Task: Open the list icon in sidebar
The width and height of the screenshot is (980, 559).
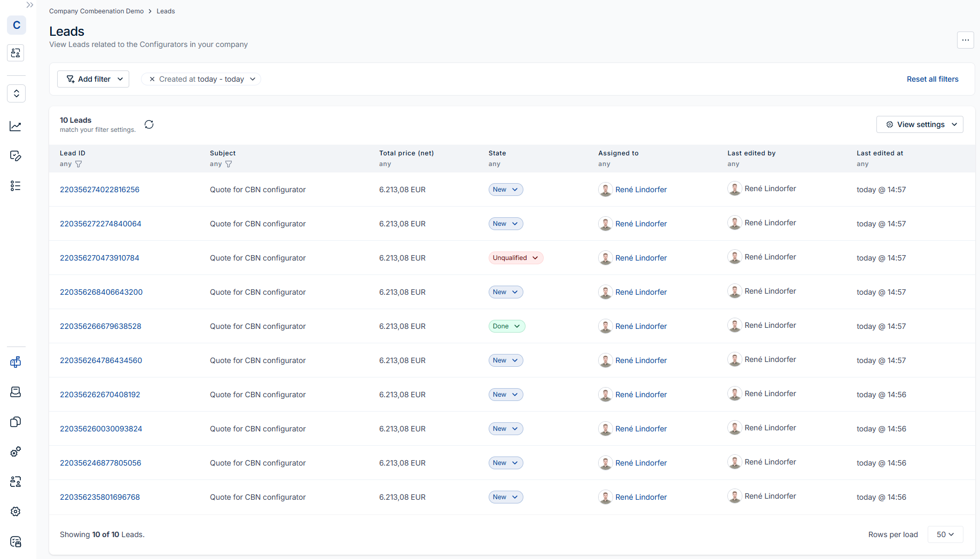Action: pos(15,186)
